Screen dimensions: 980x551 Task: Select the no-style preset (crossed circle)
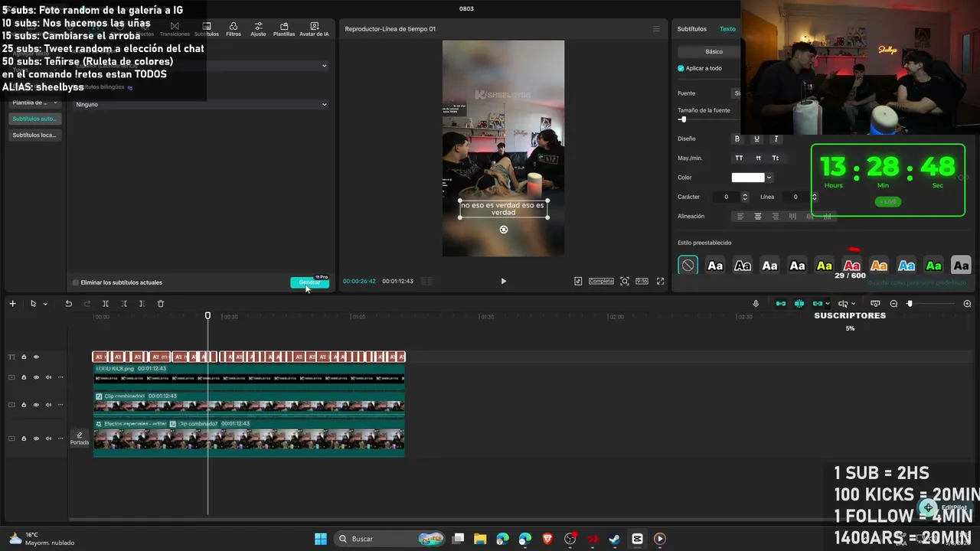[688, 266]
